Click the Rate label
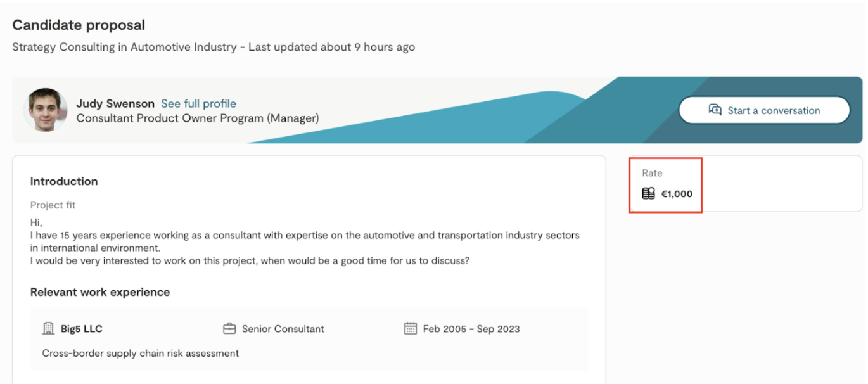The width and height of the screenshot is (868, 384). click(x=652, y=173)
